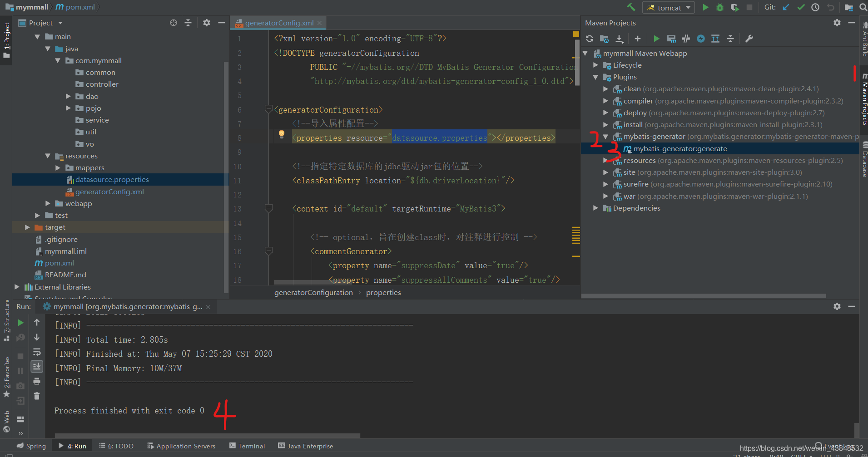Open Maven Projects panel gear options

click(x=837, y=23)
